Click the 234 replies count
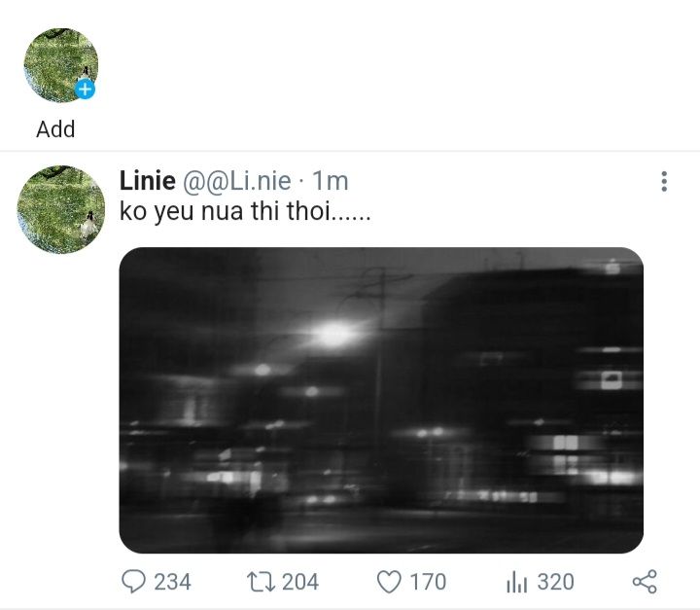700x610 pixels. point(172,582)
